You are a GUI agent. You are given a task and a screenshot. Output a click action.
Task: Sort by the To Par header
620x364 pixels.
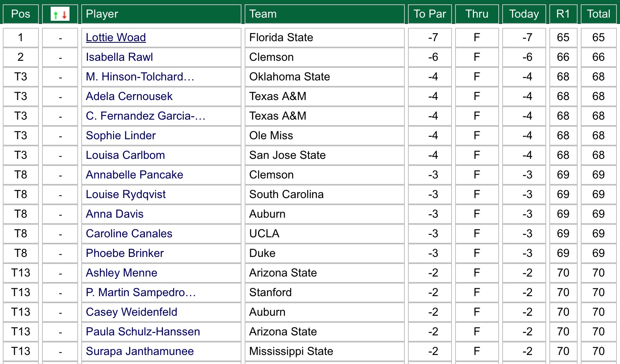[430, 15]
